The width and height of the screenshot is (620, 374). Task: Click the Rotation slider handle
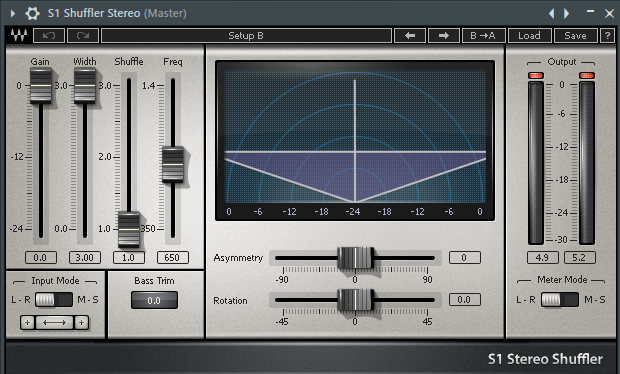tap(355, 300)
